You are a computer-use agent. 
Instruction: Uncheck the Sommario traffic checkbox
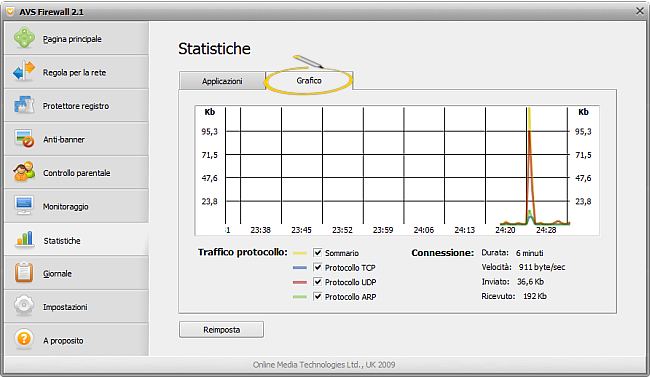click(318, 253)
